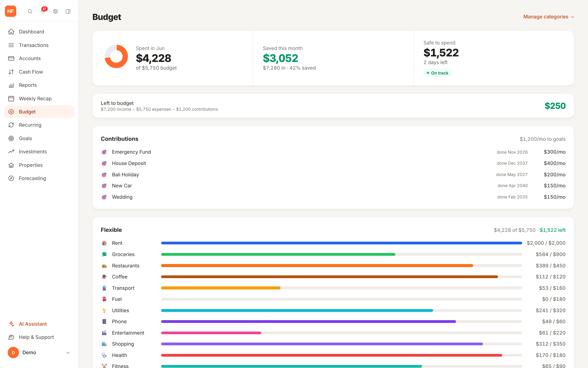
Task: Click the Entertainment clapperboard icon
Action: pos(104,333)
